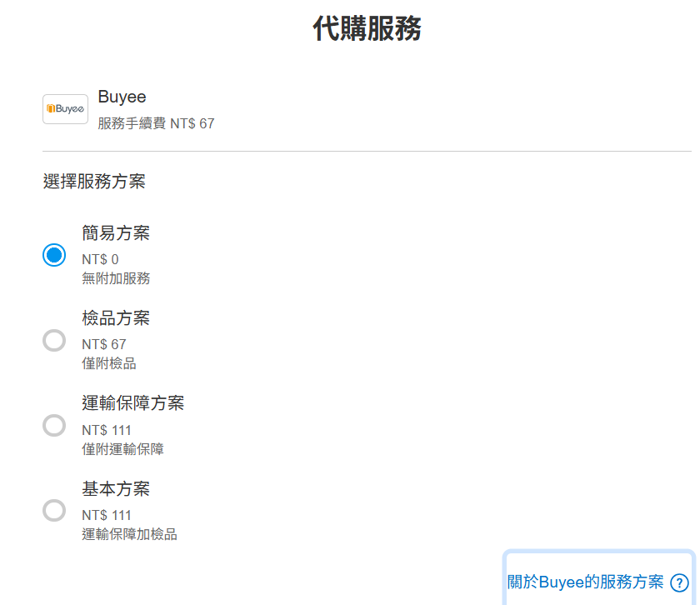Click the Buyee logo thumbnail
Screen dimensions: 700x605
65,109
